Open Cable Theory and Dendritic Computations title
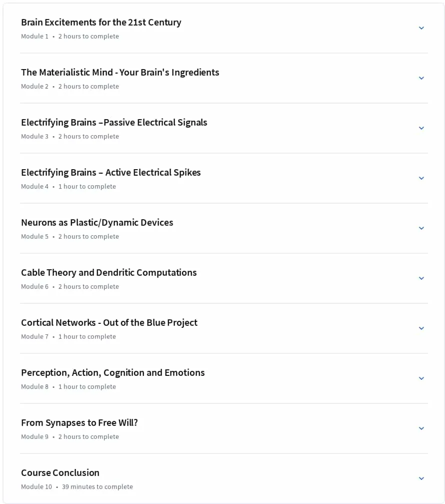445x504 pixels. tap(109, 273)
